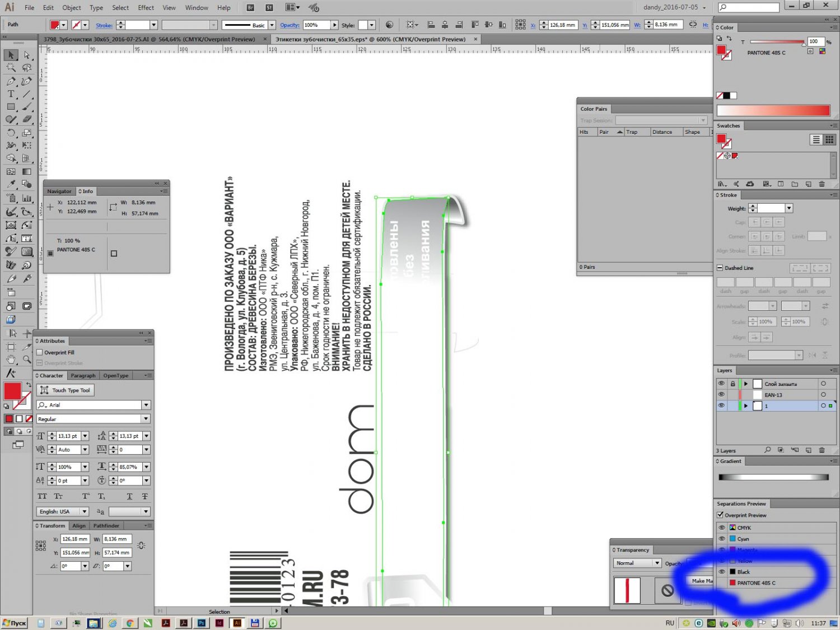Switch to the Pathfinder tab

(106, 526)
